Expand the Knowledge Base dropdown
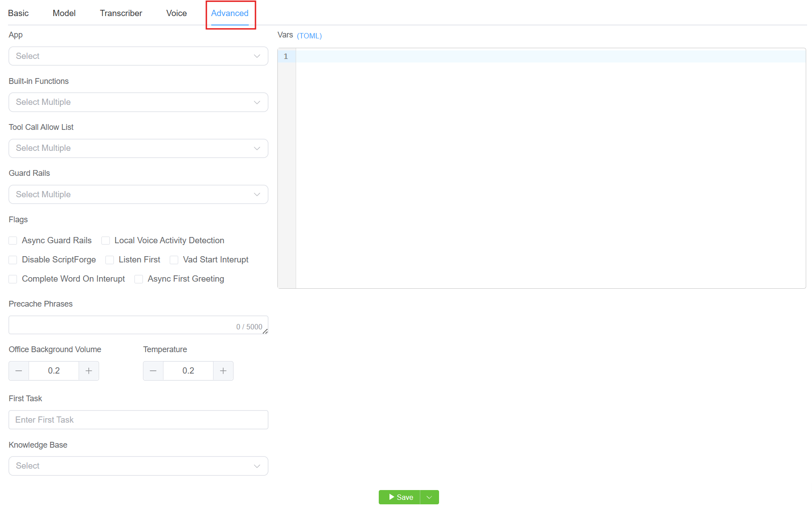Viewport: 812px width, 507px height. click(x=138, y=466)
